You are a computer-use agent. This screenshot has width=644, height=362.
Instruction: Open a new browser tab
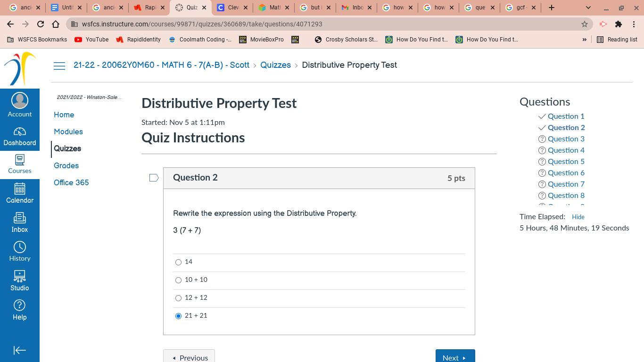point(551,8)
